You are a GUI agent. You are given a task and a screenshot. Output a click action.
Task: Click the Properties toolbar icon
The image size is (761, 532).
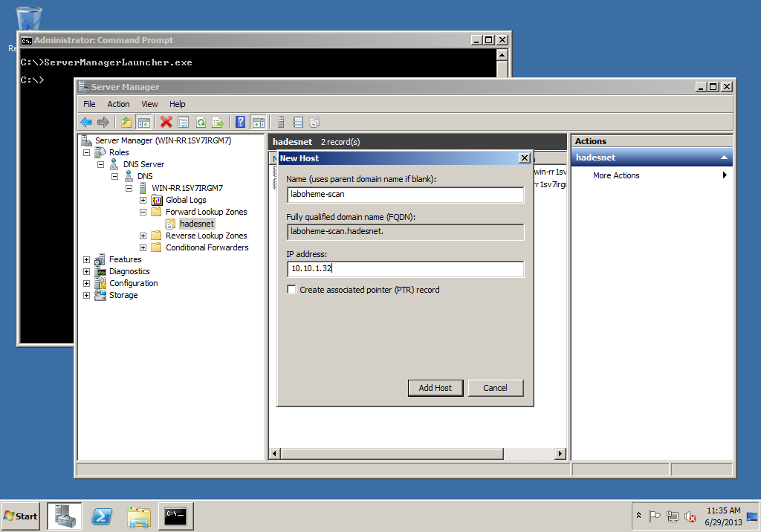tap(184, 123)
